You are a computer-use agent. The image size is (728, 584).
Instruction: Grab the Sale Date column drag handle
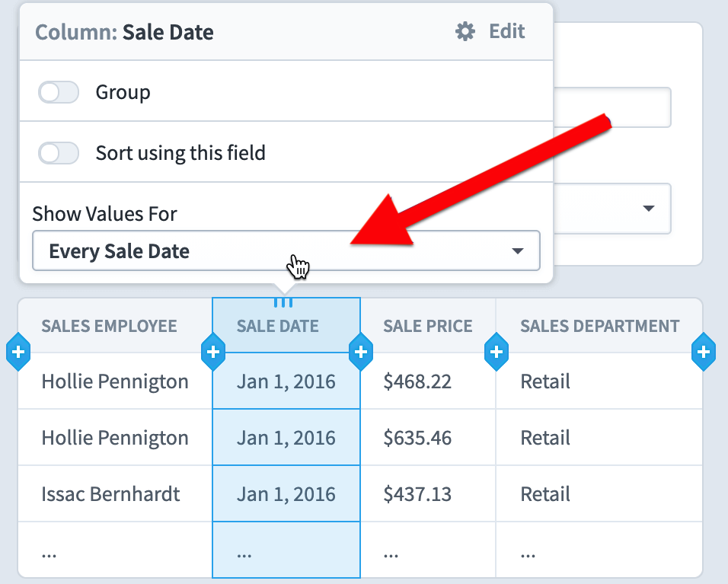tap(283, 303)
